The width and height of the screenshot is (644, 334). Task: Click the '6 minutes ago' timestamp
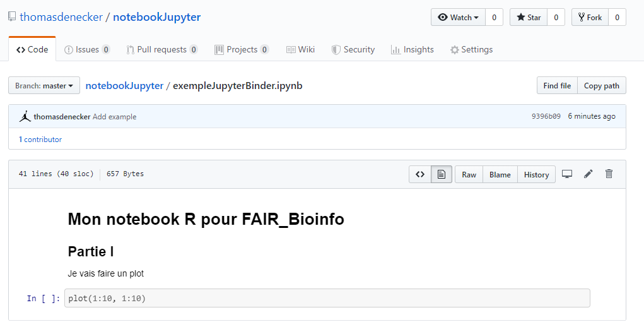point(592,116)
